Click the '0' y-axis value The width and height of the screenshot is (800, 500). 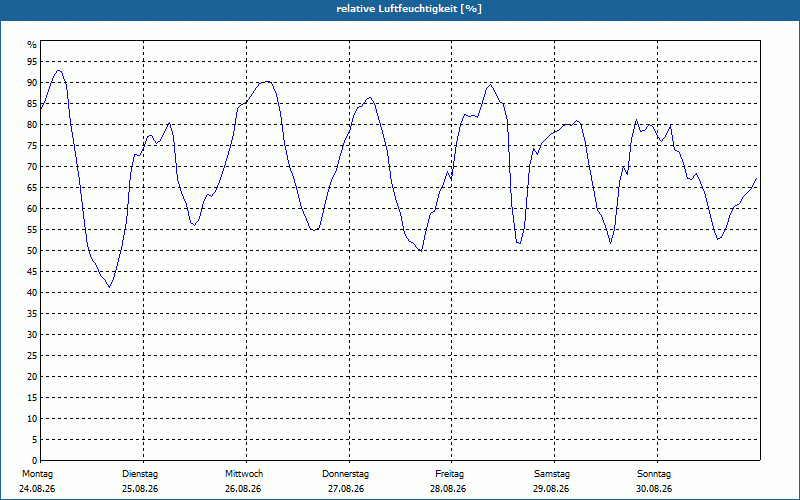[x=35, y=461]
